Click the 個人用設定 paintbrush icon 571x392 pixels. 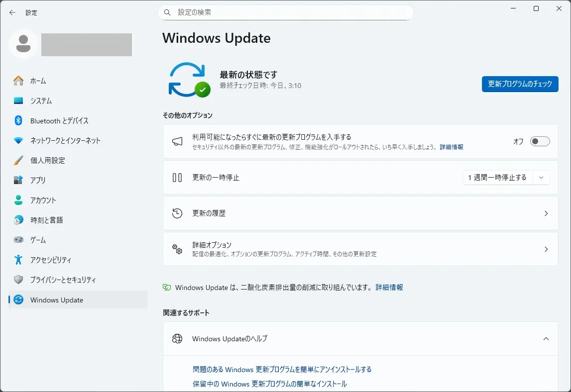pyautogui.click(x=18, y=160)
